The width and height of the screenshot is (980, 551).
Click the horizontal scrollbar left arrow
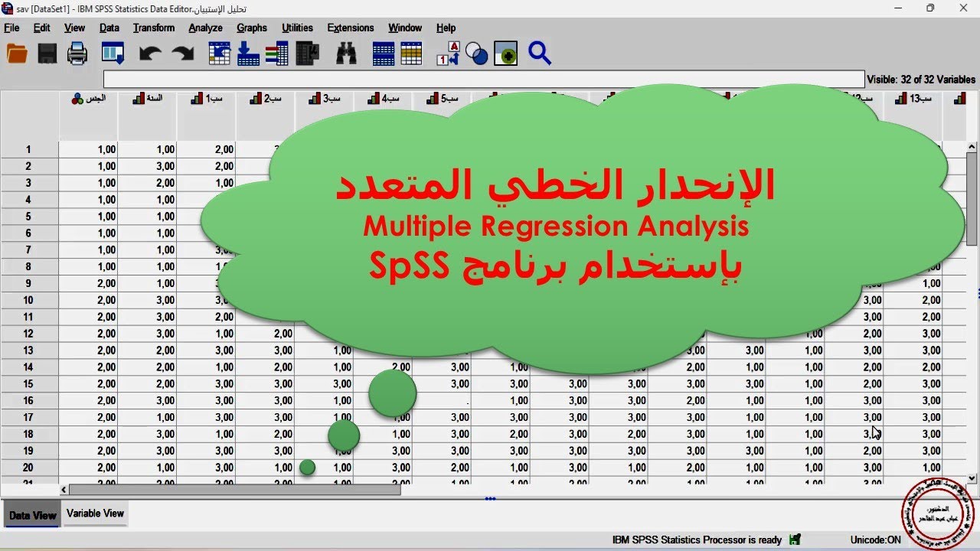point(64,489)
